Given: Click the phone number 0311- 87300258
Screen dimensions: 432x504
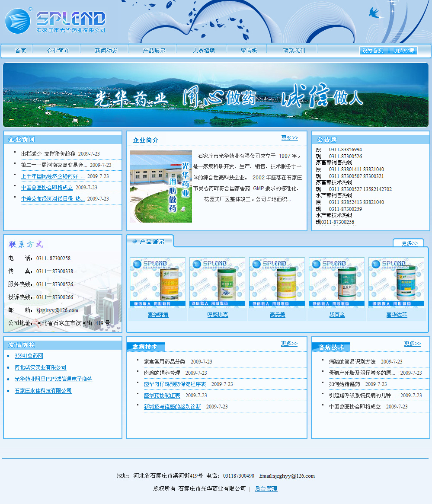Looking at the screenshot, I should coord(53,258).
